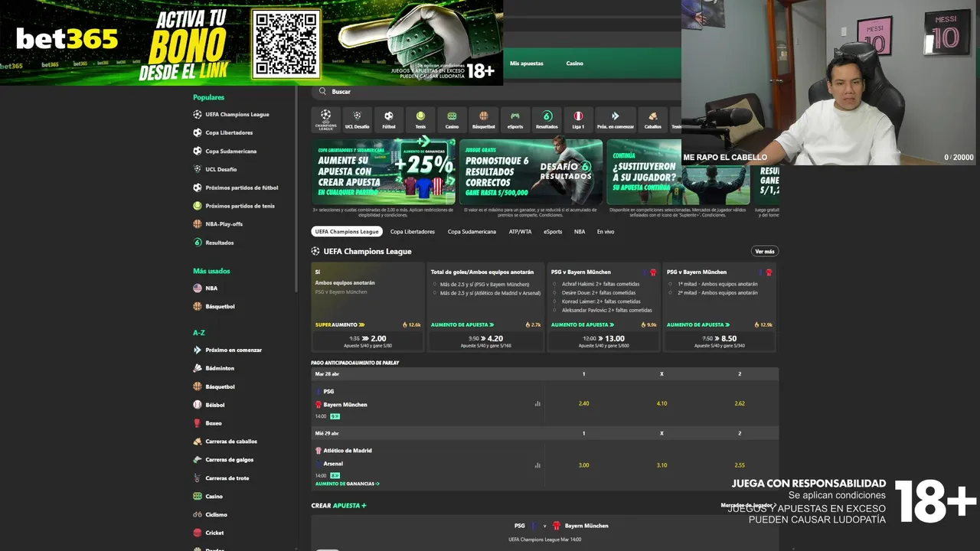Click Atlético de Madrid team name
Viewport: 980px width, 551px height.
click(347, 451)
